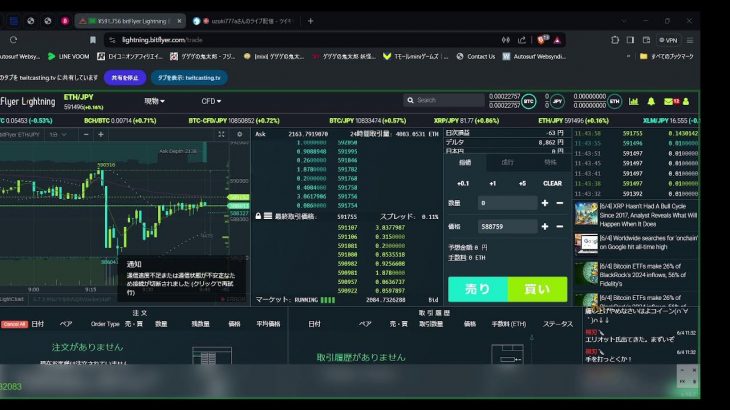Open the Contact Us bookmark

coord(476,56)
